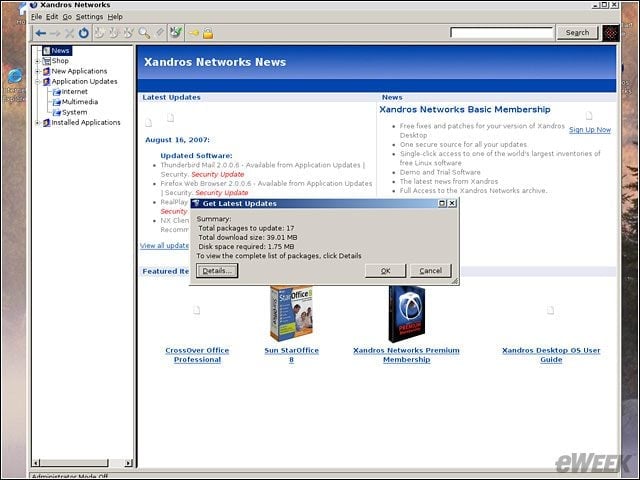Click the green checkmark update toolbar icon
Viewport: 640px width, 480px height.
coord(176,32)
